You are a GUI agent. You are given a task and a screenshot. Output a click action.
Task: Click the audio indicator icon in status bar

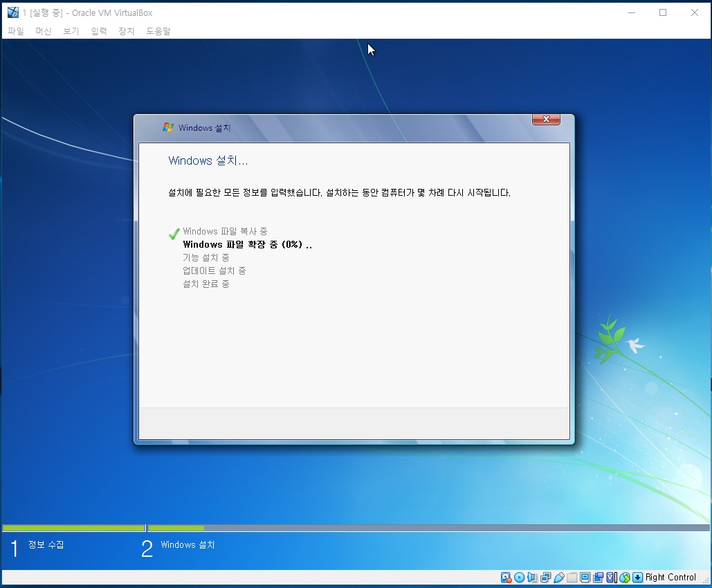point(532,577)
